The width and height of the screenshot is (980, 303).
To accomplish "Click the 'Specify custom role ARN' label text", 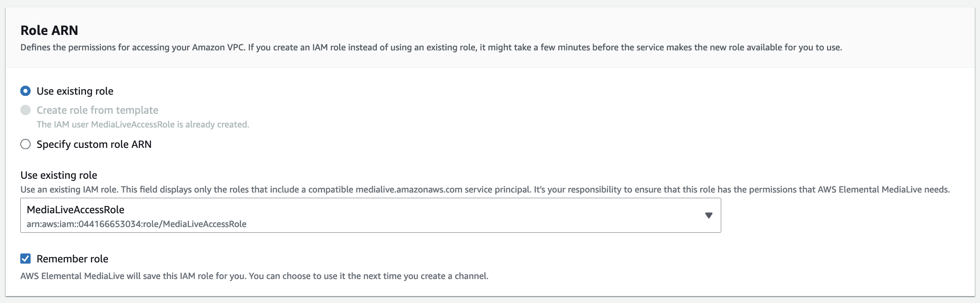I will point(94,144).
